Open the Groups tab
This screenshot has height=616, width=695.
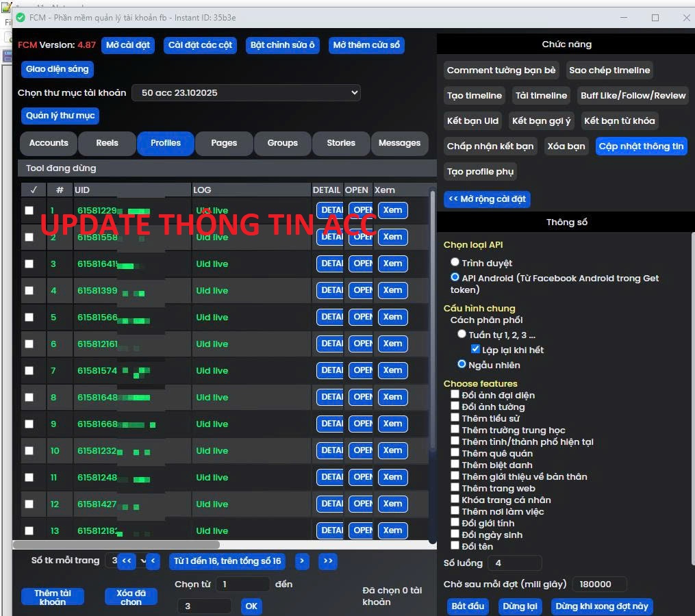click(282, 143)
